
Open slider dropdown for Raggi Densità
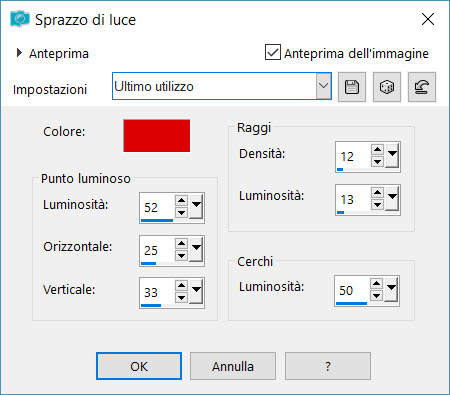pyautogui.click(x=393, y=155)
